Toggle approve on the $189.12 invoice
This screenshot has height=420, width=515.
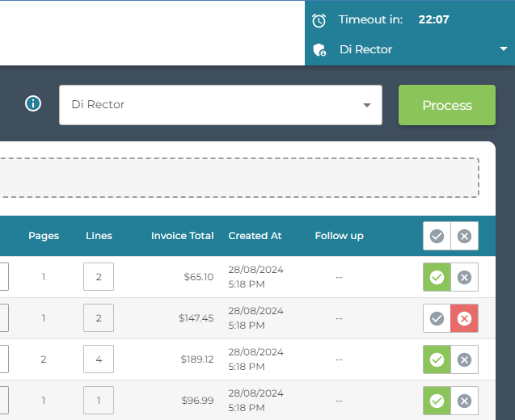tap(437, 359)
